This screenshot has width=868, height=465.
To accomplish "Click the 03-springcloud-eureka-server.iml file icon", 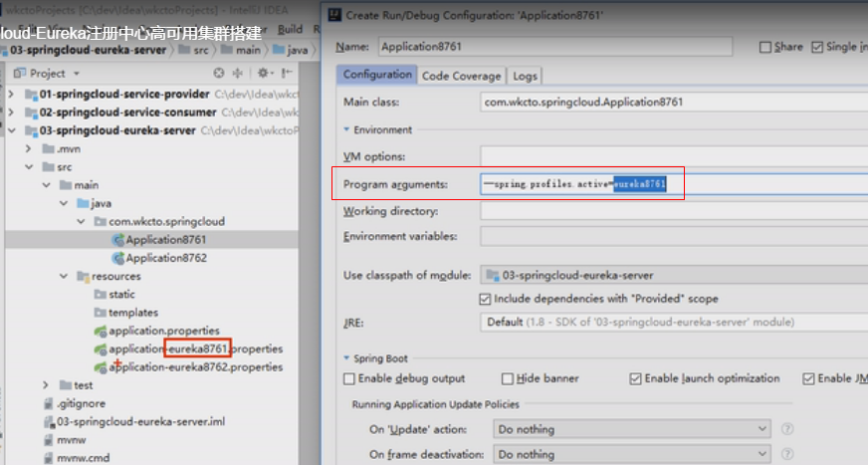I will pos(49,422).
